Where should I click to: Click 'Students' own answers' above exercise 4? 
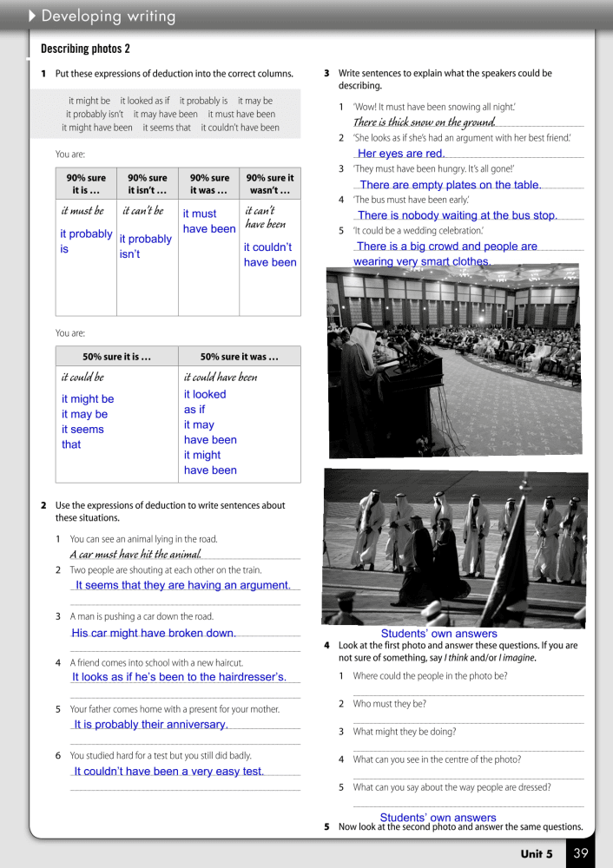click(439, 634)
